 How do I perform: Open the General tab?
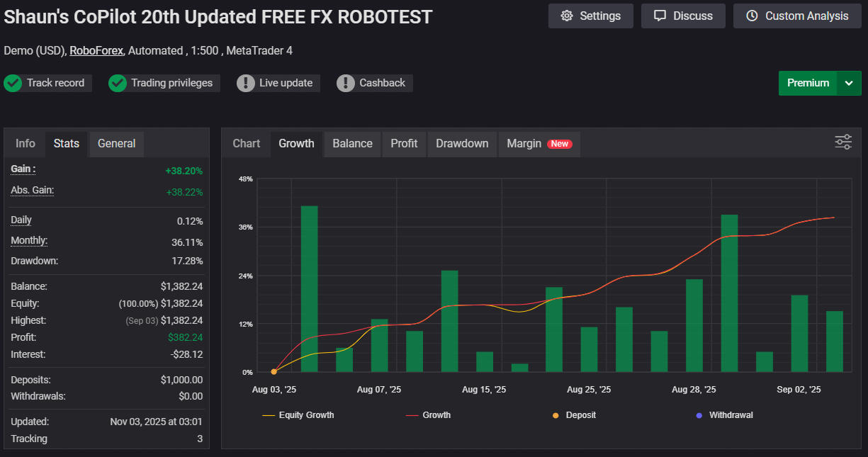(x=116, y=144)
